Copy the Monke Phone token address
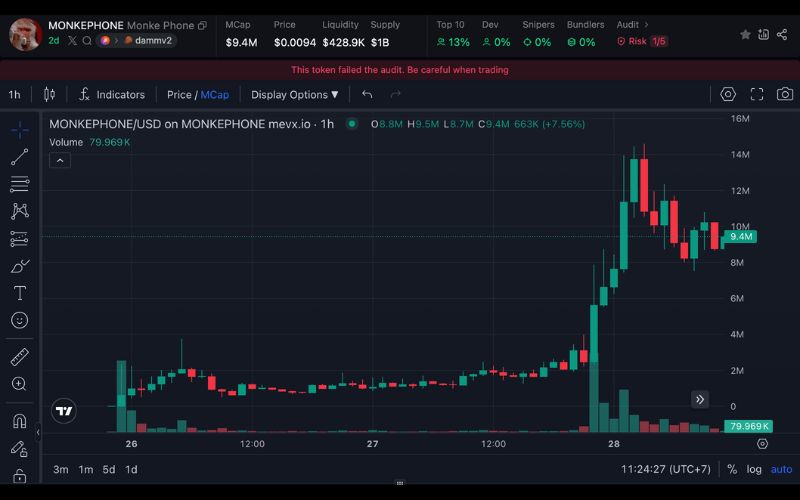 click(x=203, y=26)
